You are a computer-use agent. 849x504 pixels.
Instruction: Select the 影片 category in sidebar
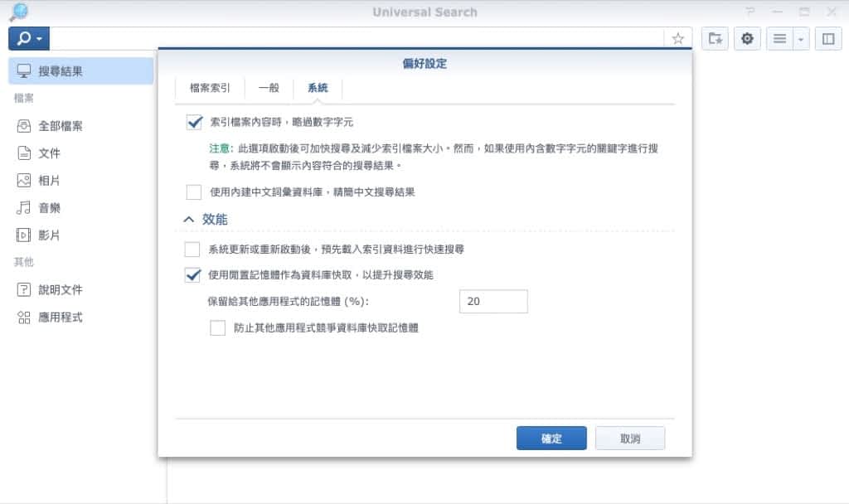coord(49,235)
